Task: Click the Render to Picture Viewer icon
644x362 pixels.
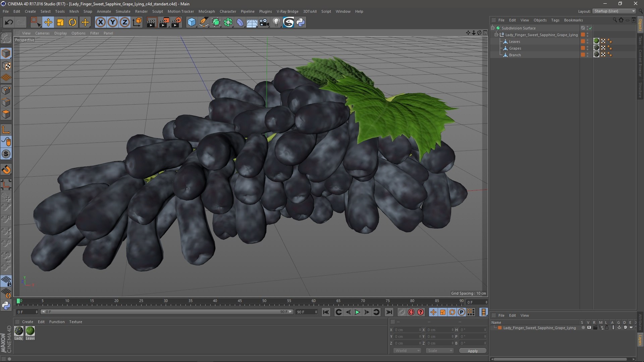Action: (164, 22)
